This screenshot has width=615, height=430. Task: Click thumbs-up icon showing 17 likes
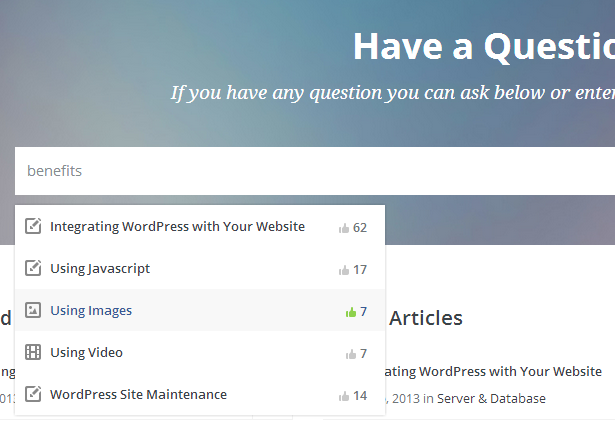pos(344,270)
